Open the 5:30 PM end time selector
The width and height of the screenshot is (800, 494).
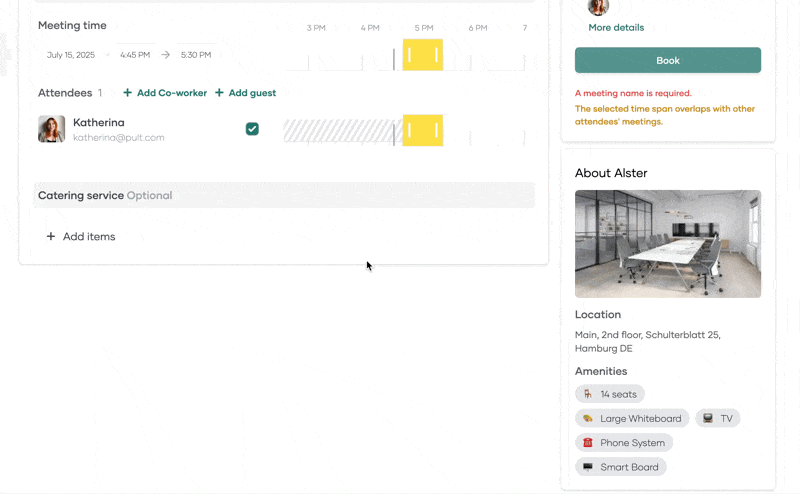pos(196,55)
